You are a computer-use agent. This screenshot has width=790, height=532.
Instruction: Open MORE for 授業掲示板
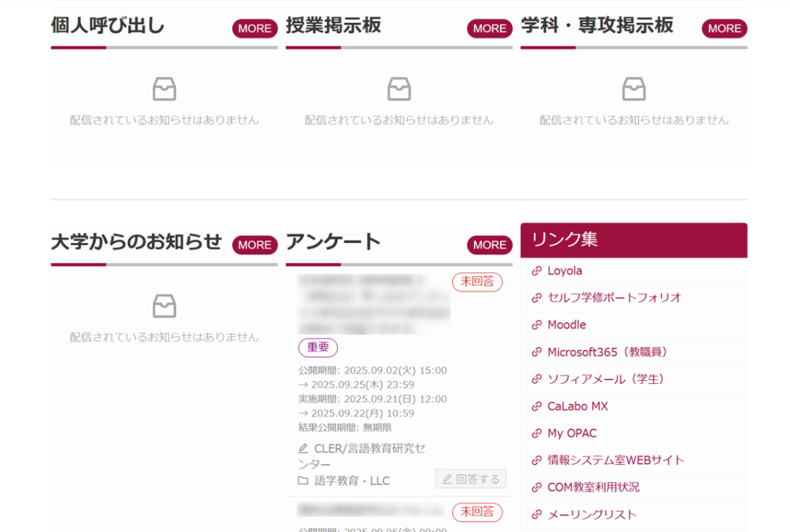point(489,29)
